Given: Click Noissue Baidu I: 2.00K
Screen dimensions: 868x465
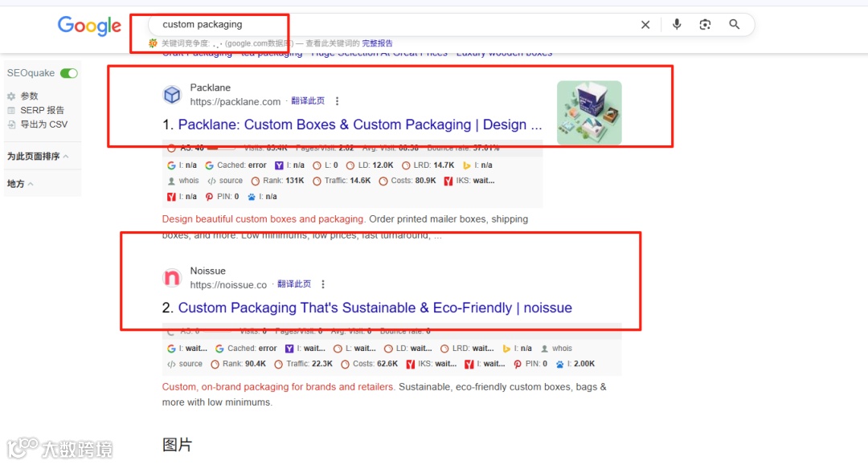Looking at the screenshot, I should click(575, 364).
